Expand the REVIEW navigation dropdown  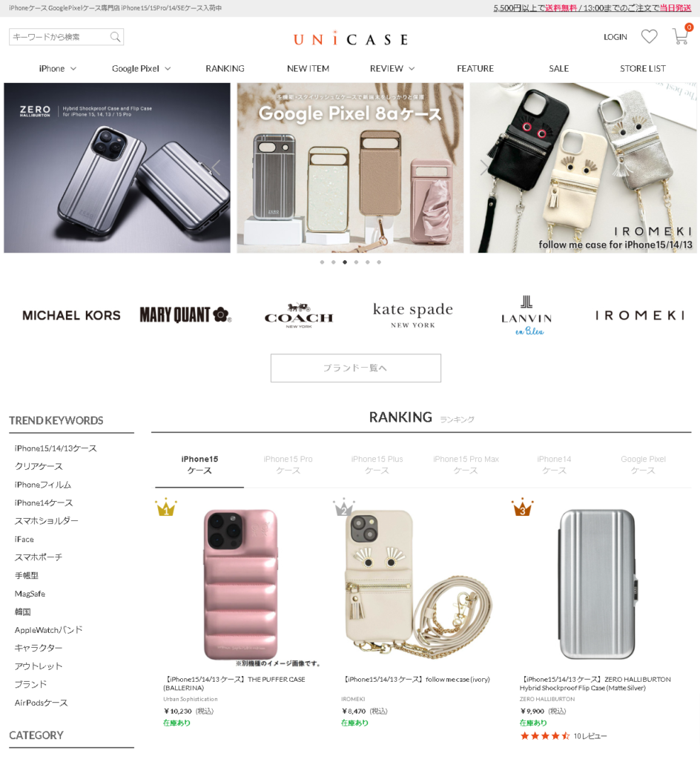pos(392,69)
